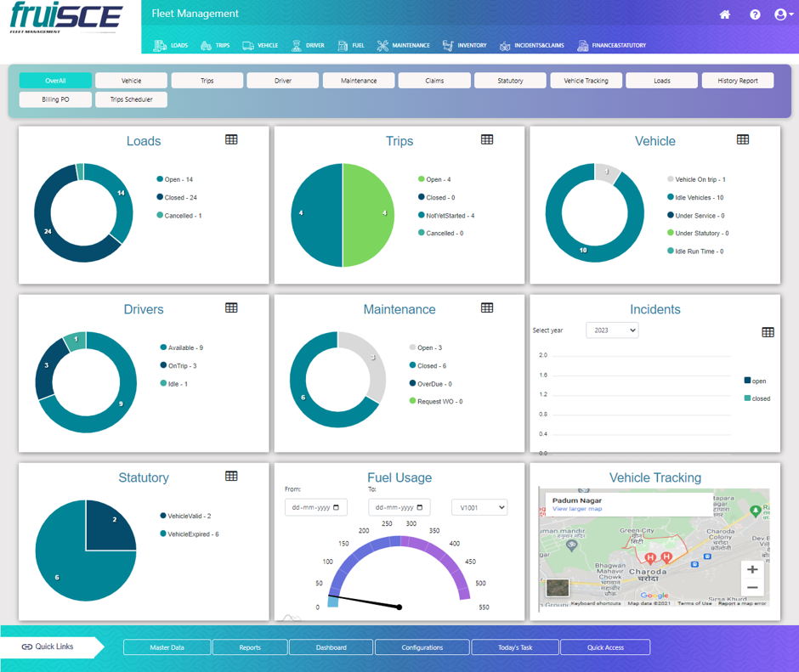799x672 pixels.
Task: Show table view for Vehicle chart
Action: (743, 139)
